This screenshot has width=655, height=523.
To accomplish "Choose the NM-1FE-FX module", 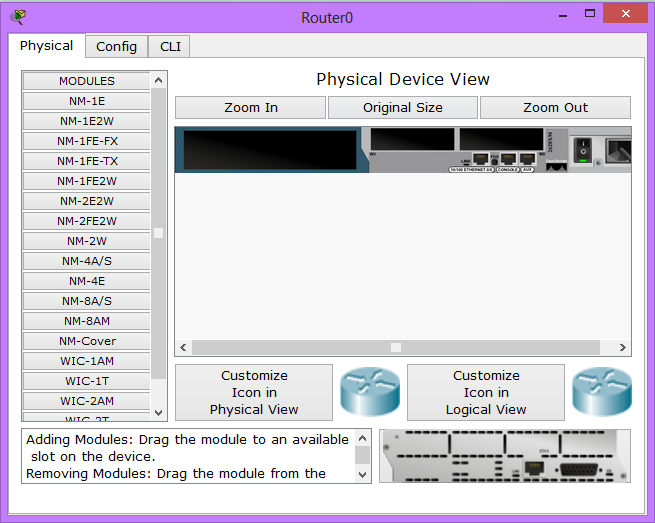I will click(86, 141).
